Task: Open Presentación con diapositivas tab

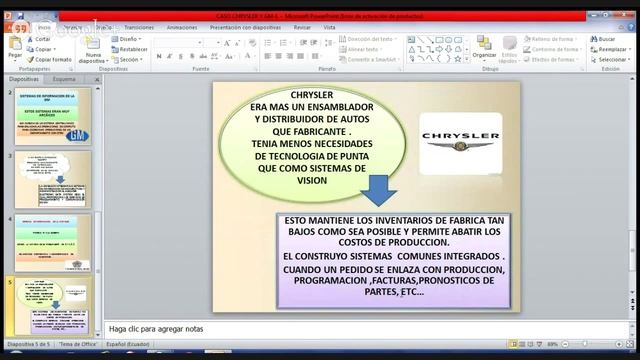Action: pos(245,27)
